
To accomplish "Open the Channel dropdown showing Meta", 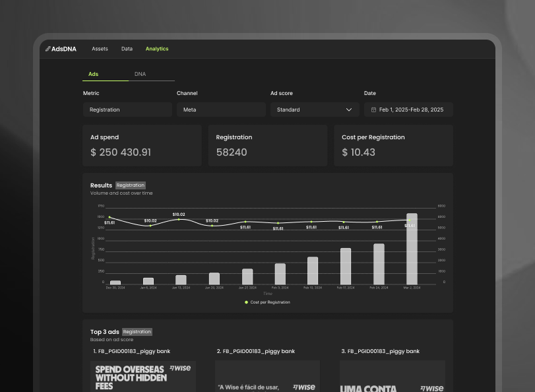I will point(221,110).
